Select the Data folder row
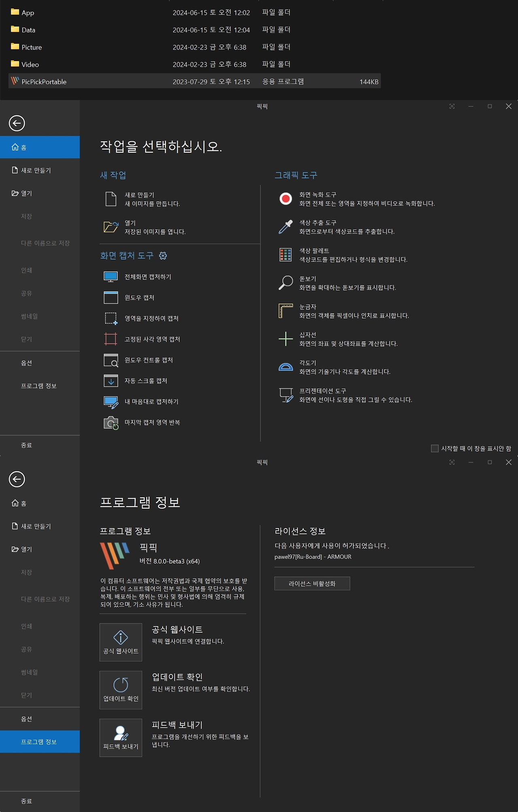Image resolution: width=518 pixels, height=812 pixels. (194, 30)
